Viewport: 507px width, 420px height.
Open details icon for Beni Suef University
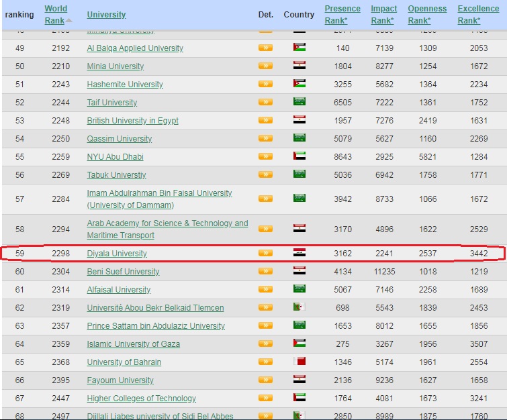pos(265,271)
